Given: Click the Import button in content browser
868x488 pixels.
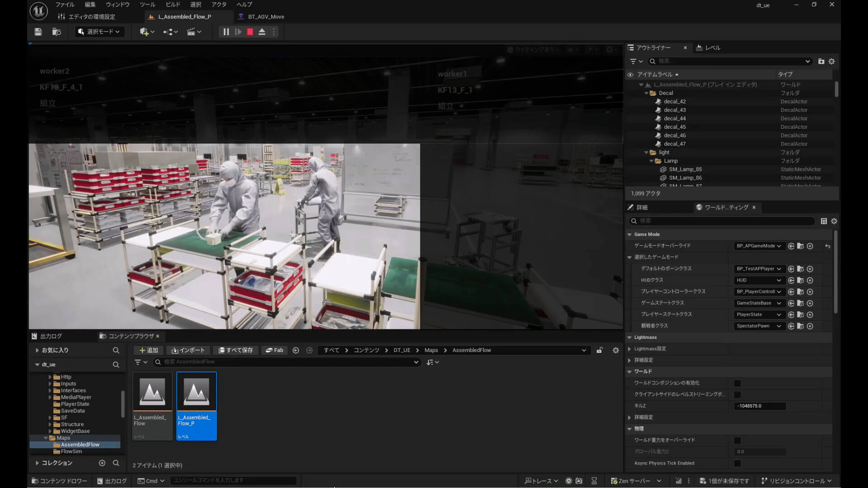Looking at the screenshot, I should click(188, 350).
